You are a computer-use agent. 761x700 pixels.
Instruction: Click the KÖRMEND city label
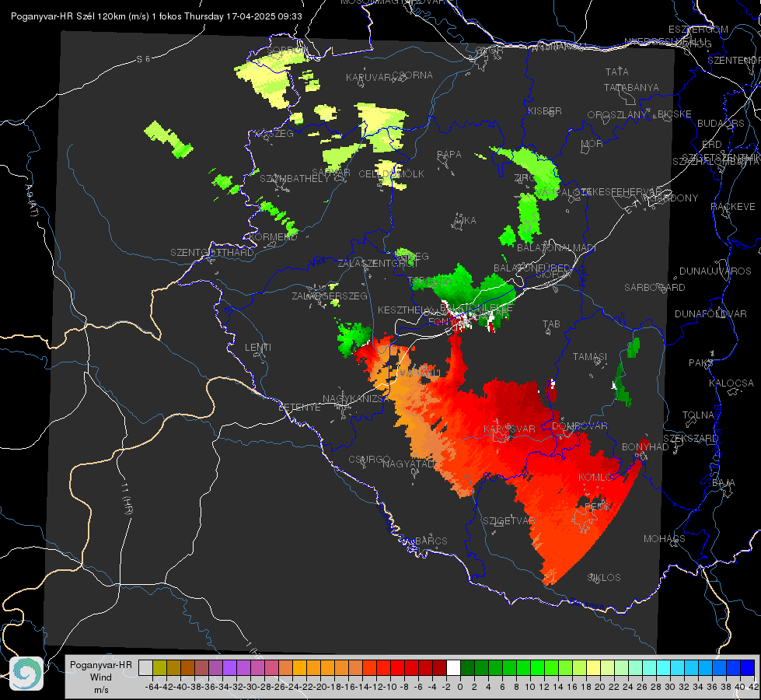pos(272,237)
